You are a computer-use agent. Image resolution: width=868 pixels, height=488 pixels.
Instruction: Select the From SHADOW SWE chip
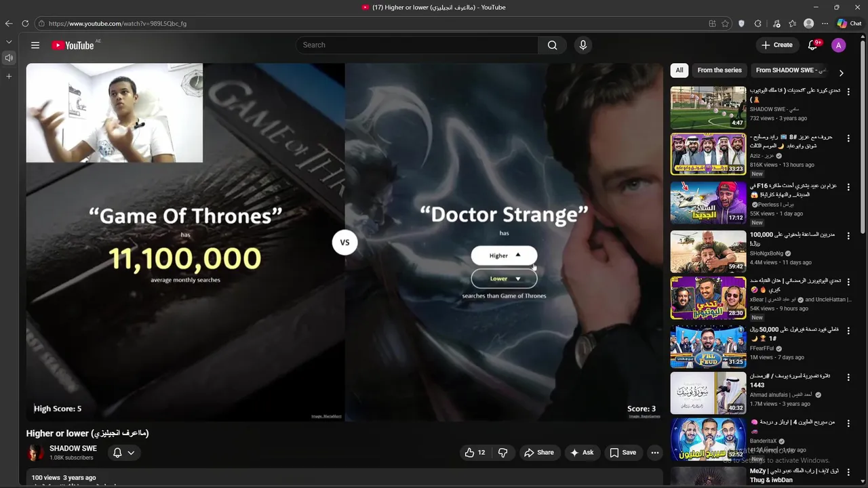790,70
